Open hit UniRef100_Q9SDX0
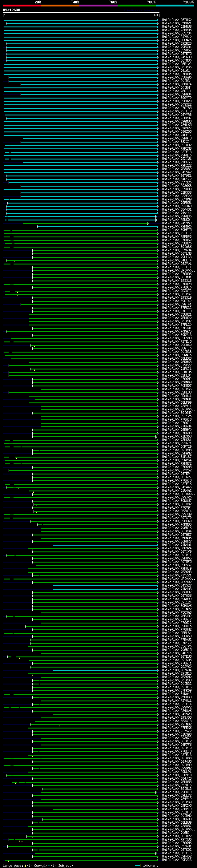This screenshot has height=868, width=197. (177, 345)
